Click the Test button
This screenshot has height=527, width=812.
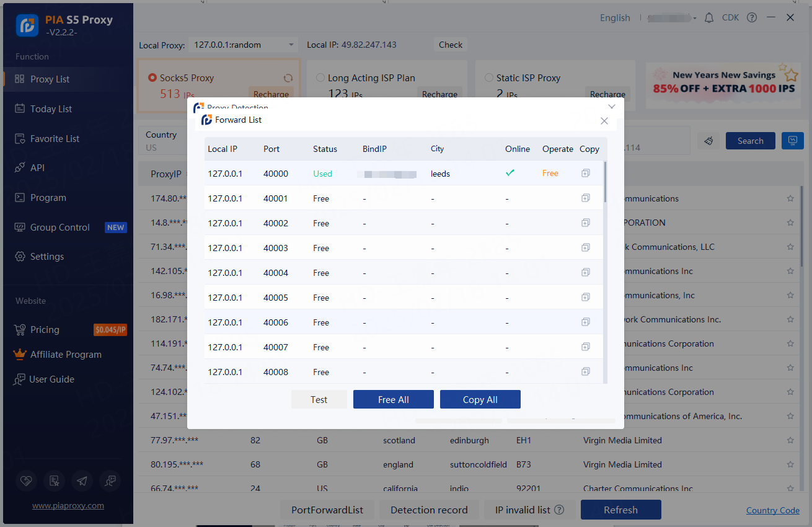coord(319,399)
